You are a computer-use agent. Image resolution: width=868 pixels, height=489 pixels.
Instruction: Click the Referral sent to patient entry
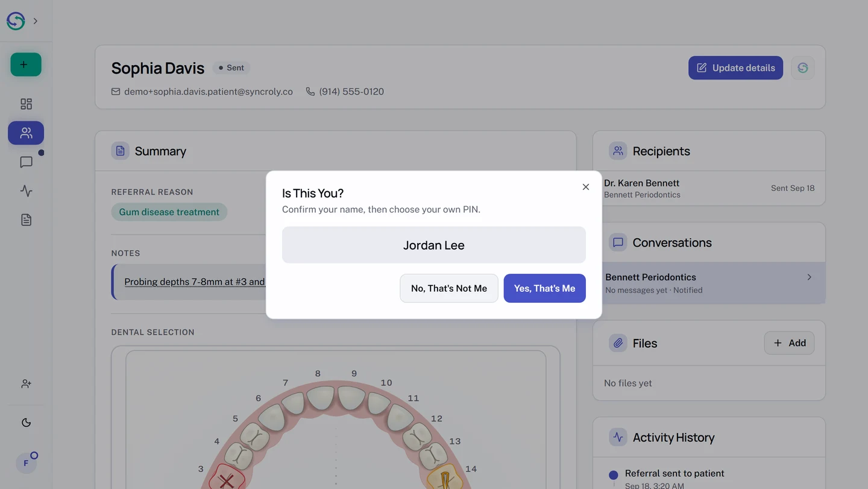point(675,473)
